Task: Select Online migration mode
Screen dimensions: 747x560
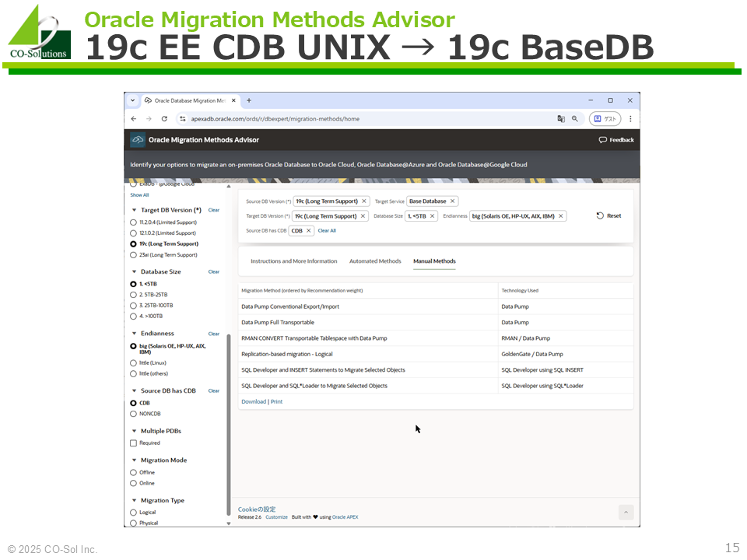Action: point(133,483)
